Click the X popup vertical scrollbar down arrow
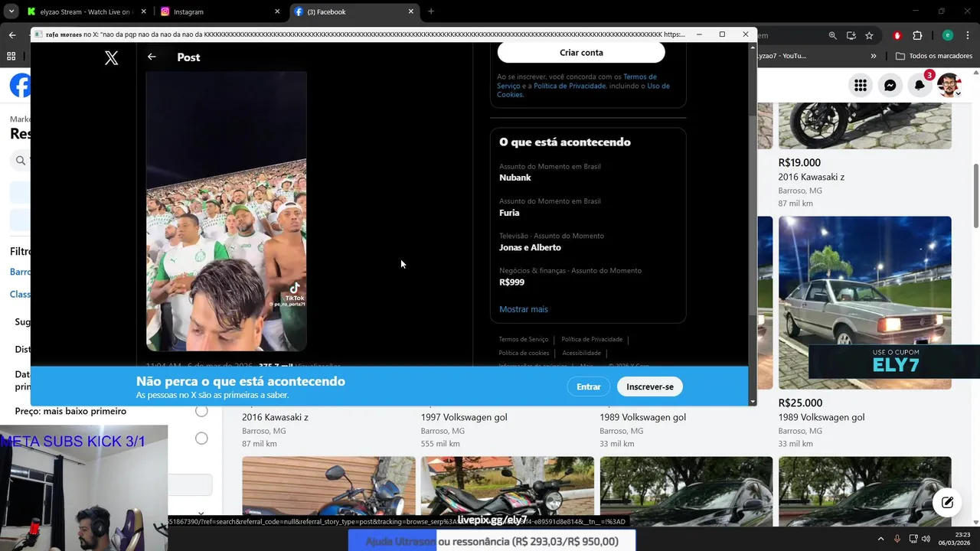 [752, 401]
